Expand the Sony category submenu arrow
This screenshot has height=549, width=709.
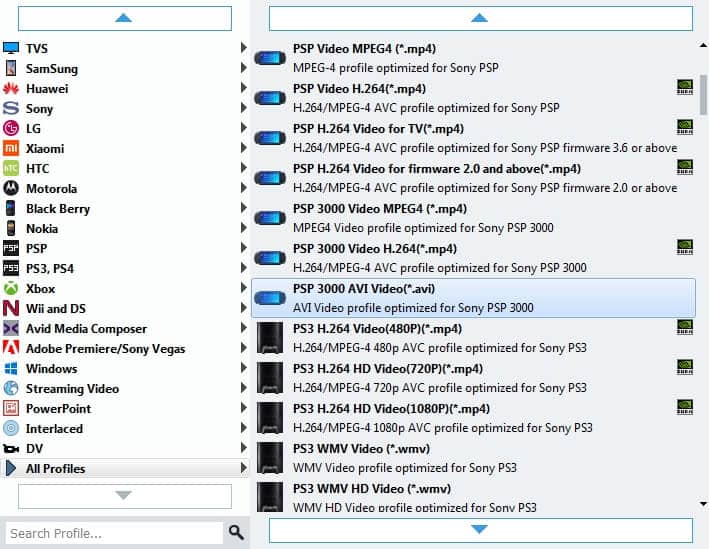(x=243, y=109)
